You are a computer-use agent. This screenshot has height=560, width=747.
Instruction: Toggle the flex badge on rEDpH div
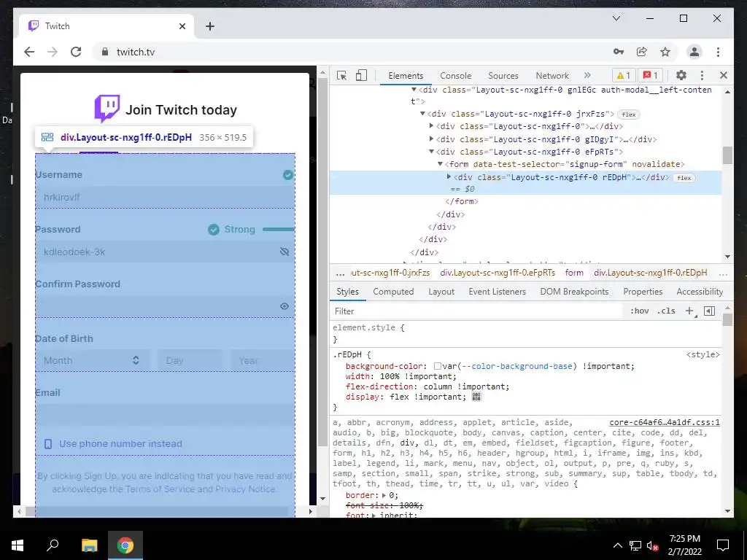(x=684, y=178)
